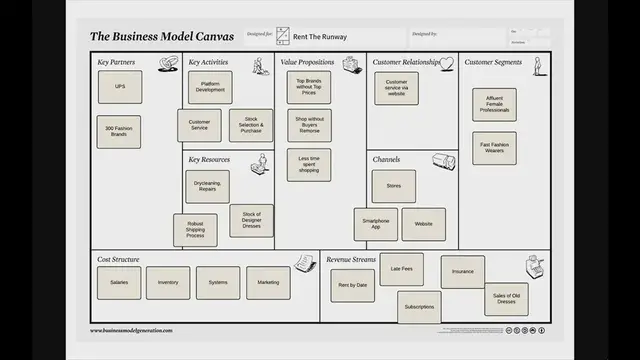
Task: Select the Salaries cost note
Action: (119, 283)
